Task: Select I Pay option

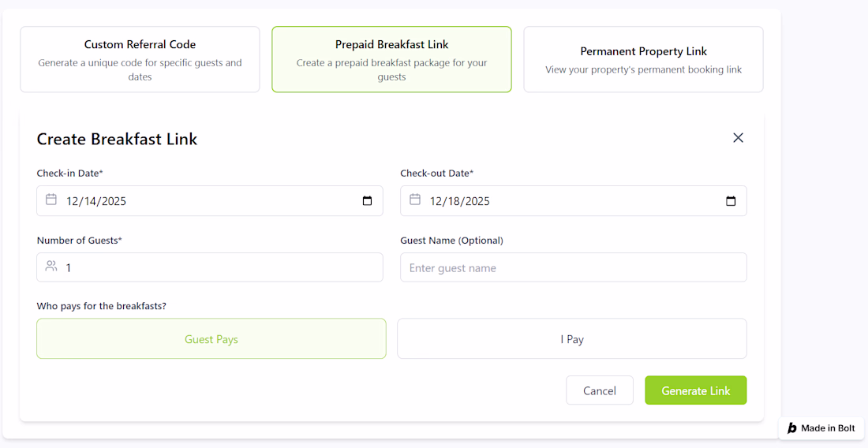Action: tap(572, 339)
